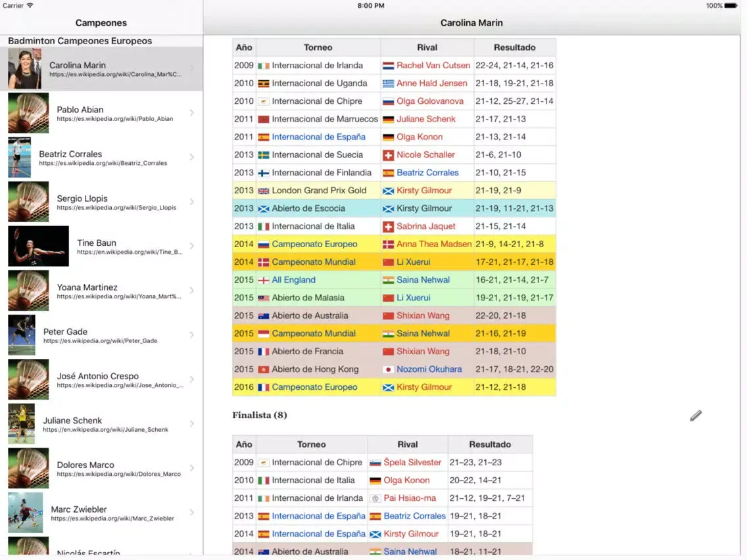Choose Yoana Martinez from the list
Image resolution: width=747 pixels, height=560 pixels.
coord(101,291)
